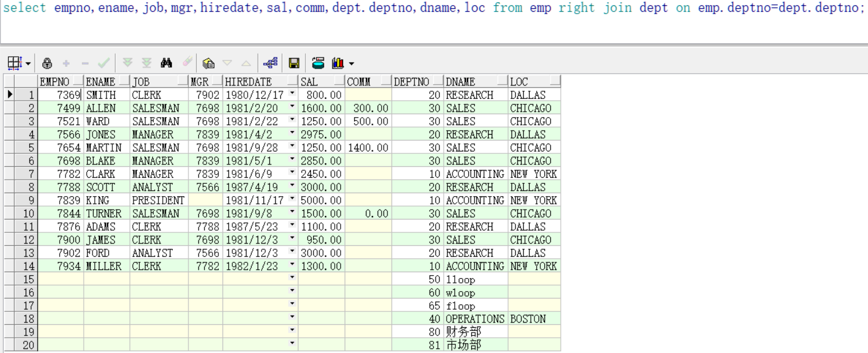Click the fetch last page icon
The width and height of the screenshot is (868, 353).
point(147,63)
